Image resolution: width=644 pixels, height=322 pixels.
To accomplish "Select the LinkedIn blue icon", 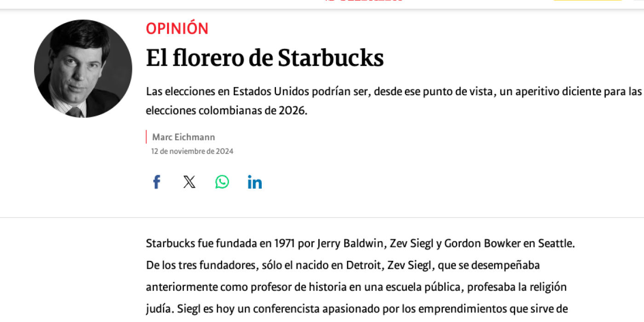I will click(254, 182).
